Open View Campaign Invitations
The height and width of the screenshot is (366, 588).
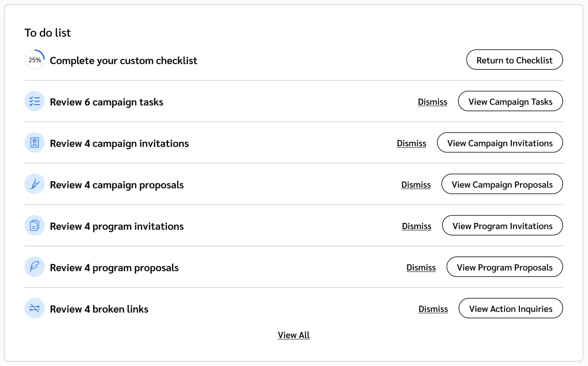pos(500,142)
